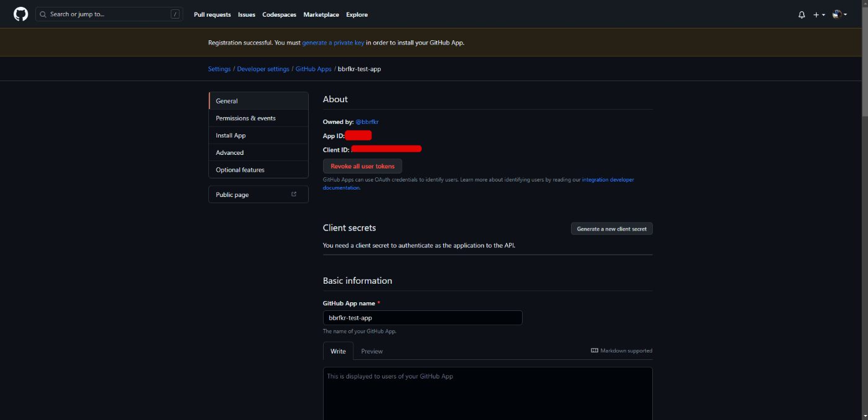Image resolution: width=868 pixels, height=420 pixels.
Task: Click the GitHub App name input field
Action: click(423, 318)
